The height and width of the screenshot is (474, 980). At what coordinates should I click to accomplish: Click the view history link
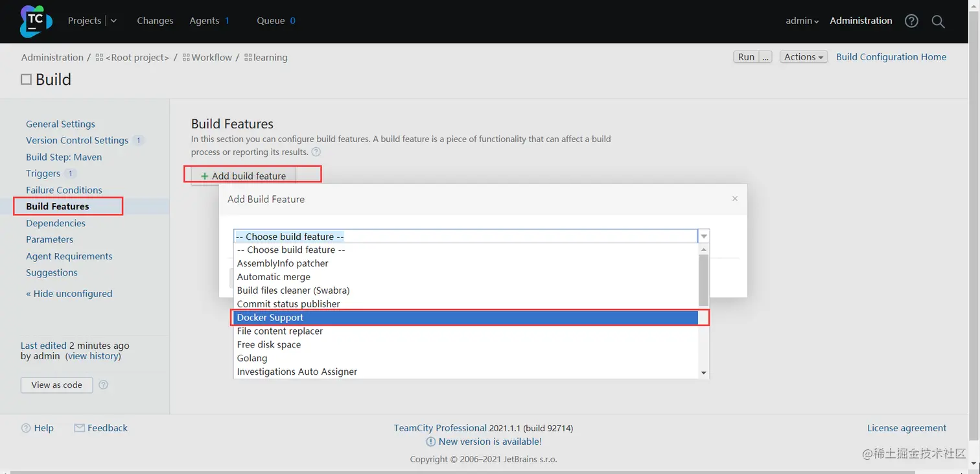pos(93,356)
